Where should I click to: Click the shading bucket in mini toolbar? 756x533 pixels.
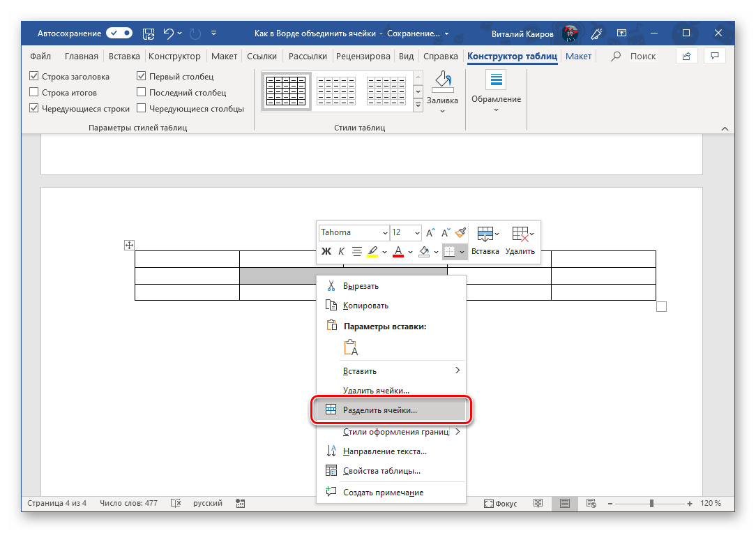pos(424,251)
